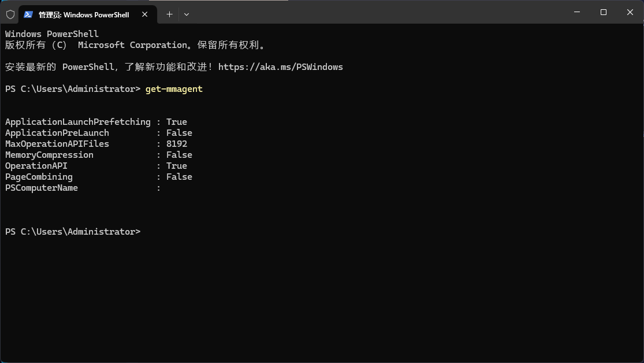Select the ApplicationLaunchPrefetching label
The width and height of the screenshot is (644, 363).
78,121
